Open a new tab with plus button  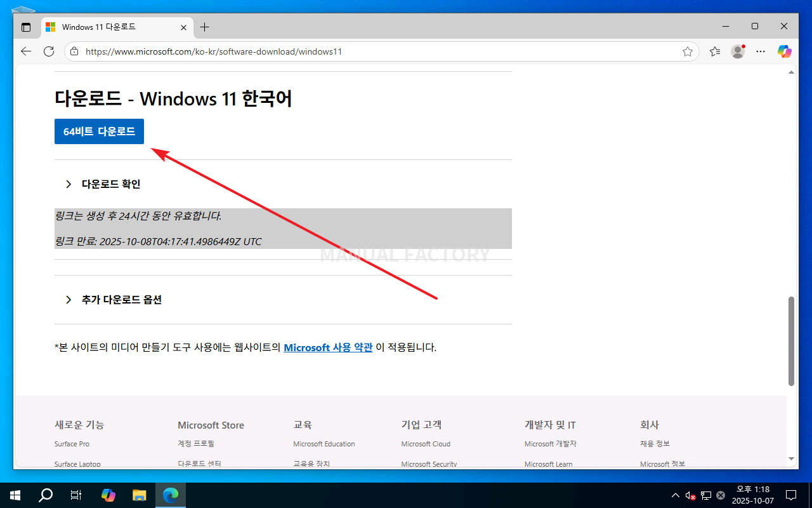[204, 27]
